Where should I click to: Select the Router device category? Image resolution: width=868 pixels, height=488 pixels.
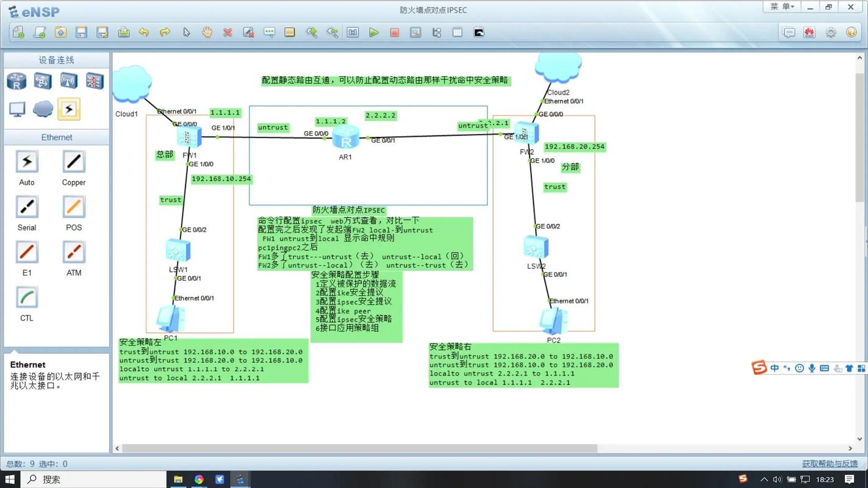pyautogui.click(x=16, y=81)
